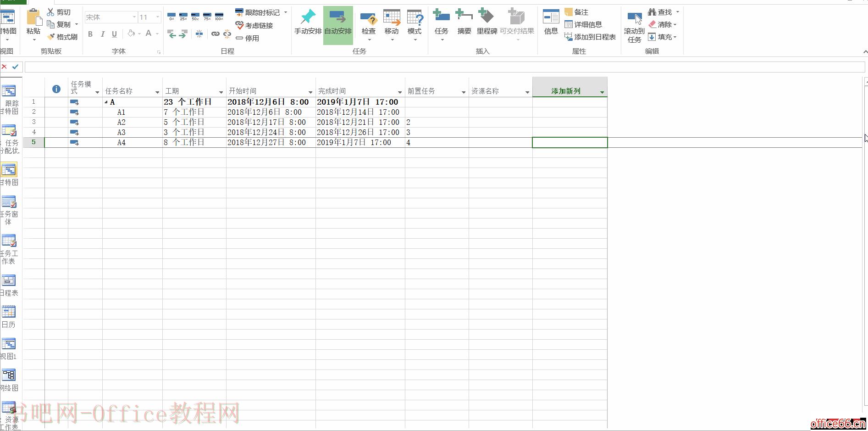This screenshot has width=868, height=431.
Task: Link the selected tasks
Action: 215,34
